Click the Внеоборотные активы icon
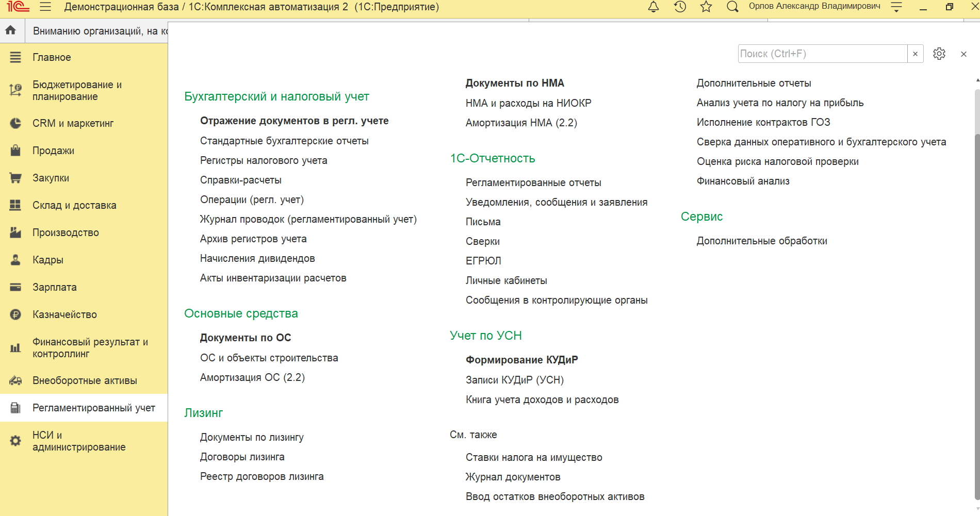980x516 pixels. coord(15,380)
